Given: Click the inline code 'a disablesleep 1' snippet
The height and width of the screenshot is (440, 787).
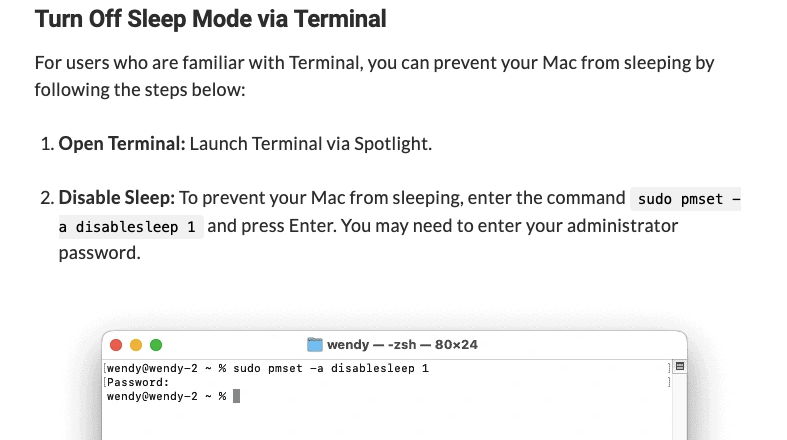Looking at the screenshot, I should pos(131,227).
